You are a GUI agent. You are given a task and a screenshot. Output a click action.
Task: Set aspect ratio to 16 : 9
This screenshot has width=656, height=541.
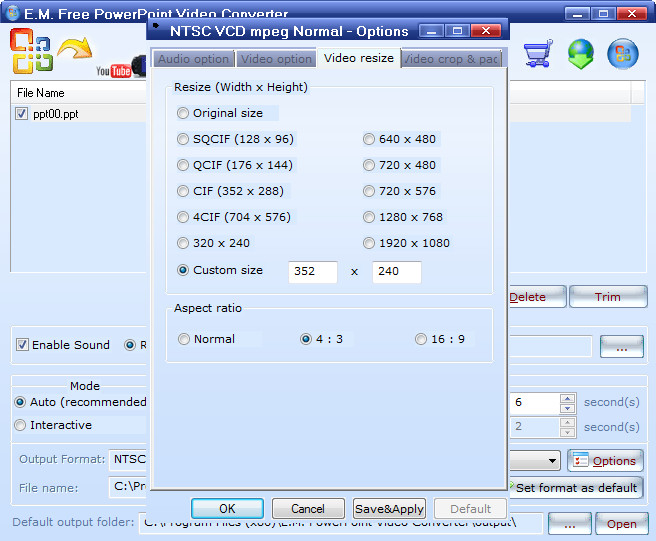(x=421, y=338)
